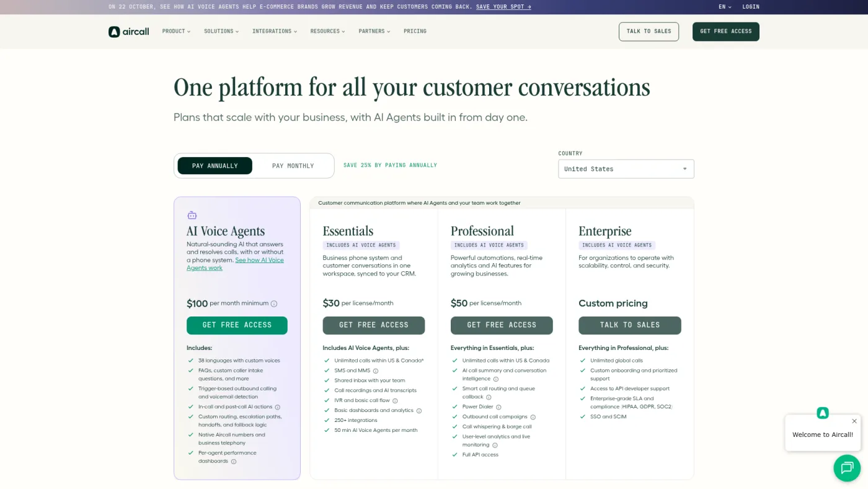Click the Login link in the top bar

[751, 7]
